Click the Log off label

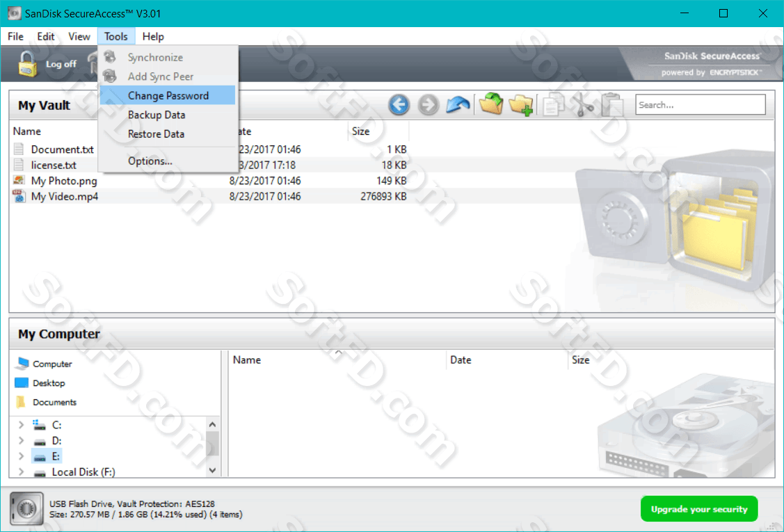click(61, 64)
